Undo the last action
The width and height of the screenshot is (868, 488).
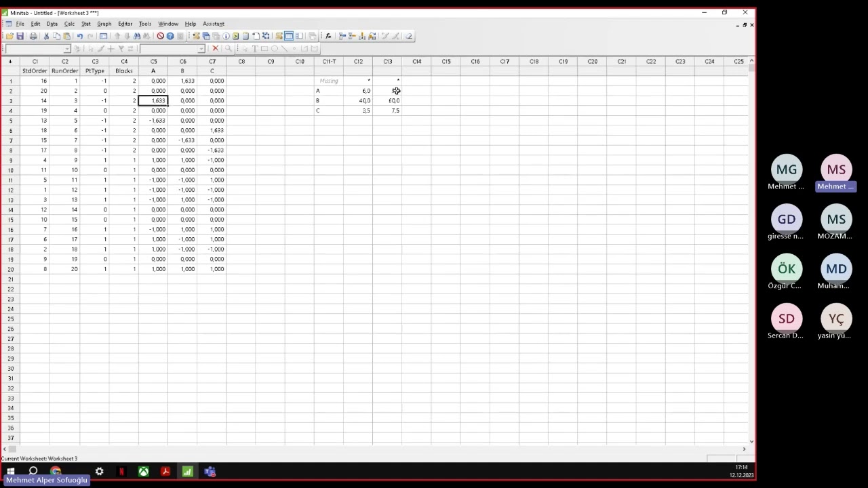pyautogui.click(x=79, y=36)
